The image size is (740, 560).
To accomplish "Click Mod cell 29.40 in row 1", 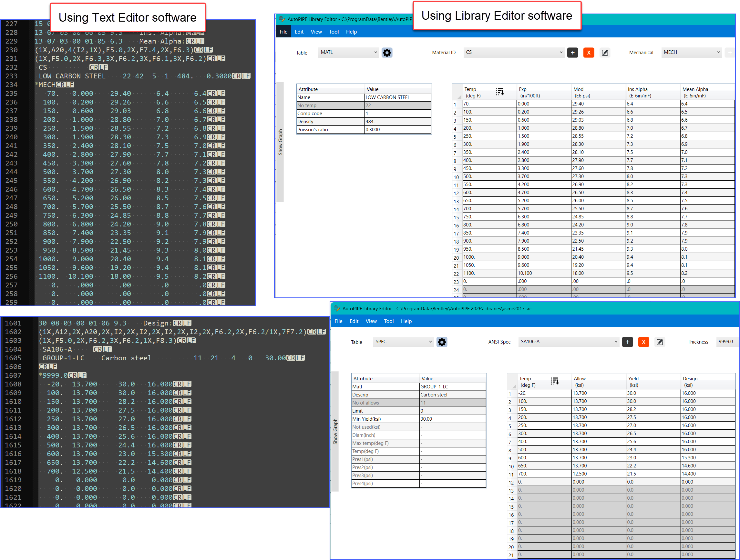I will (598, 104).
